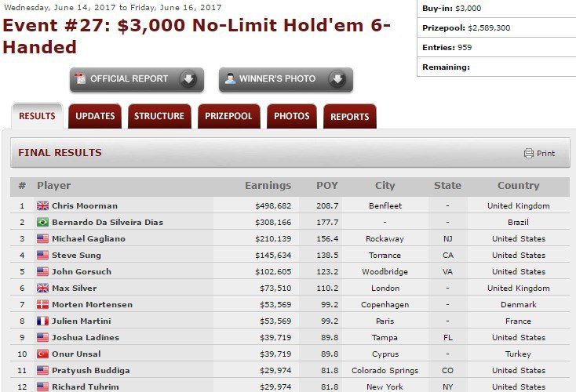View the Reports tab

[x=349, y=117]
